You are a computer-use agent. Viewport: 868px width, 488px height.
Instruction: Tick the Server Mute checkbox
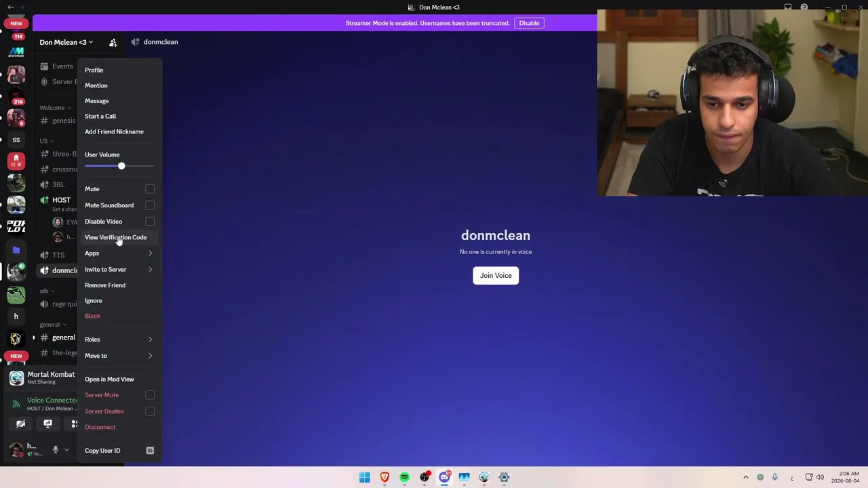tap(150, 395)
